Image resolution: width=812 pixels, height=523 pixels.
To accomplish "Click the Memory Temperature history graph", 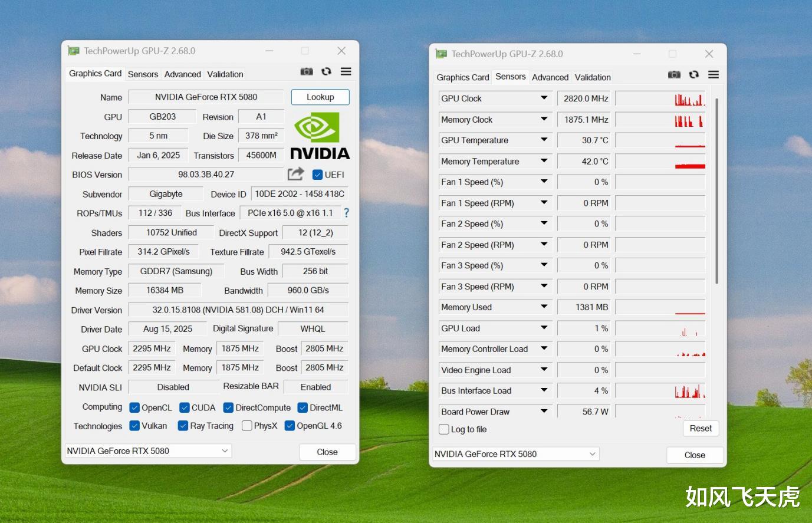I will point(660,161).
